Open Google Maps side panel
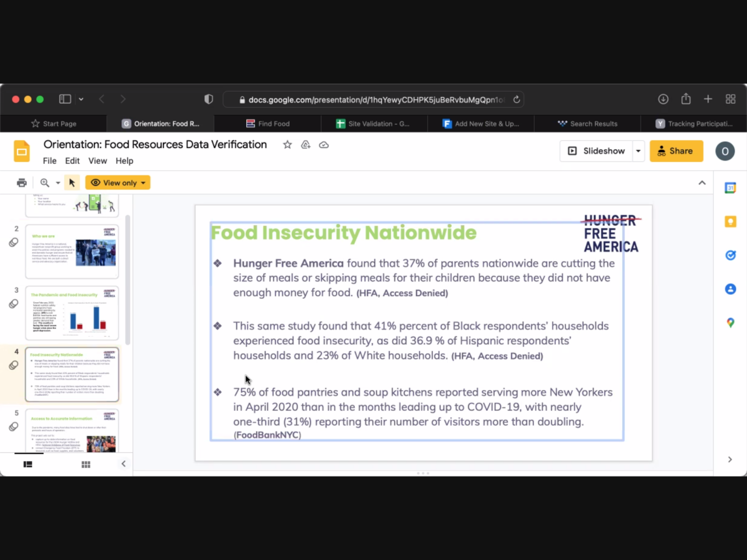 tap(730, 323)
